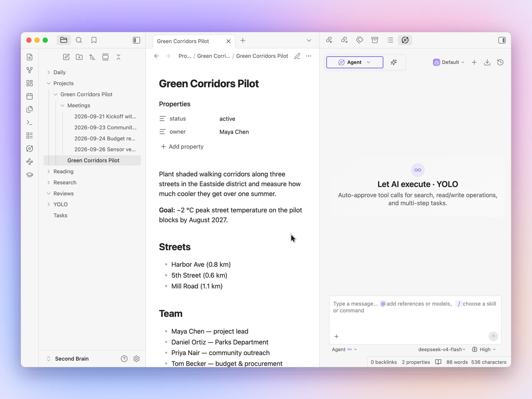Select the Green Corridors Pilot tab
This screenshot has width=532, height=399.
pyautogui.click(x=193, y=41)
